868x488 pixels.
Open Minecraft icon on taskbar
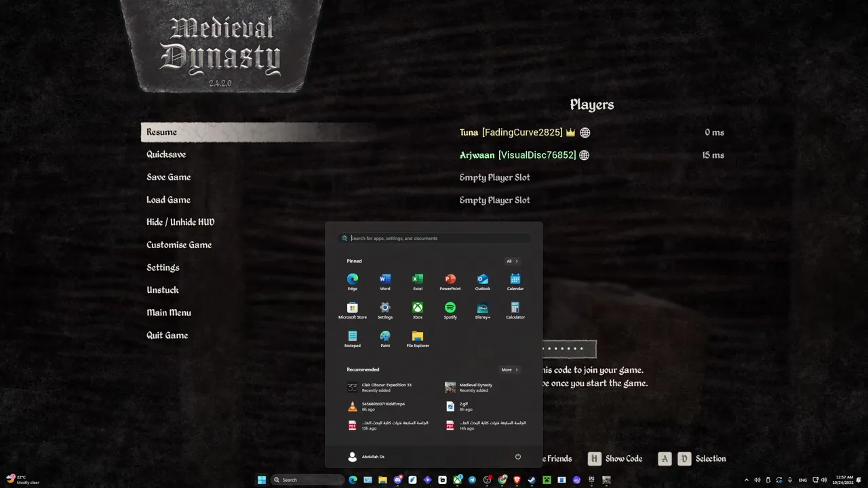547,480
